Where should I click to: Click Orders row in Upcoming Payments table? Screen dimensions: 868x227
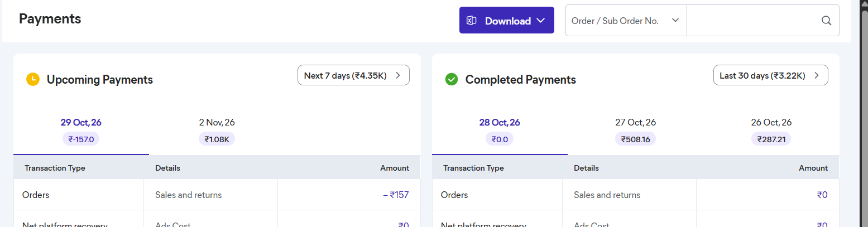pos(217,195)
